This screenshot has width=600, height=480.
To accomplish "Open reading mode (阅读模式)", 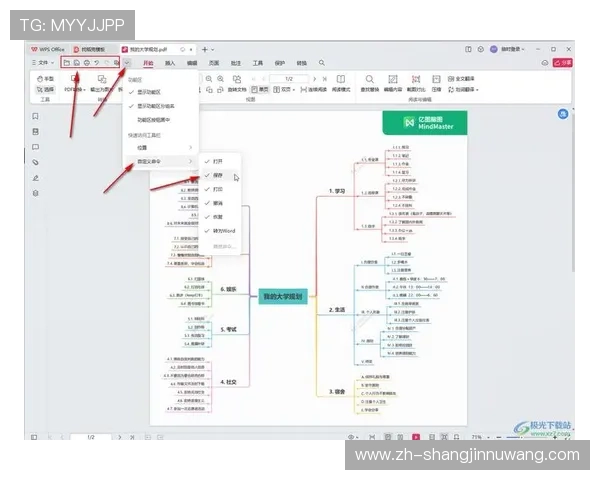I will click(341, 84).
